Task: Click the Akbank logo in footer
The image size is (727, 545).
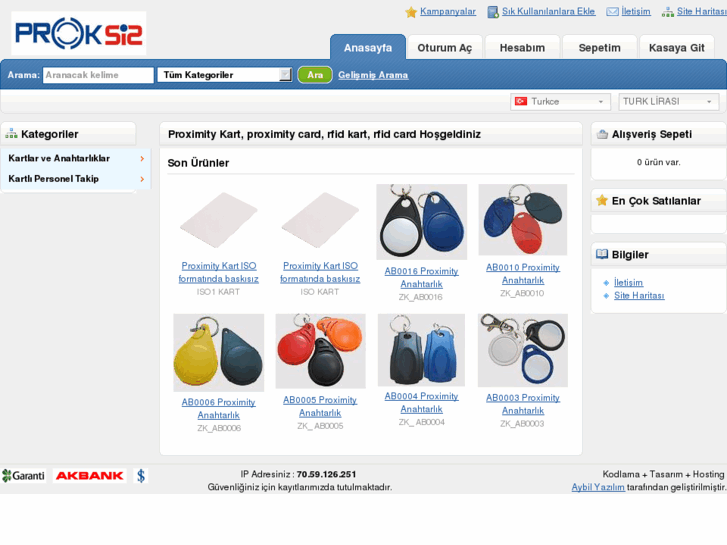Action: point(89,475)
